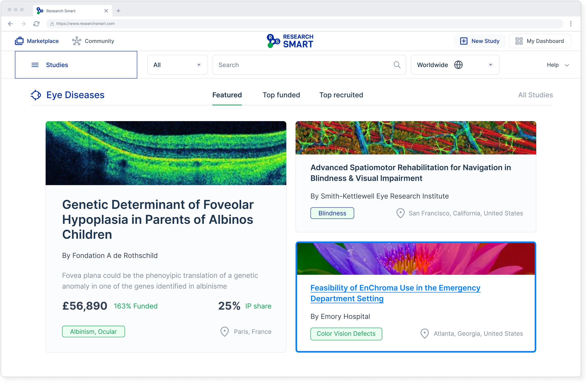Switch to the Top funded tab
588x384 pixels.
pos(281,95)
